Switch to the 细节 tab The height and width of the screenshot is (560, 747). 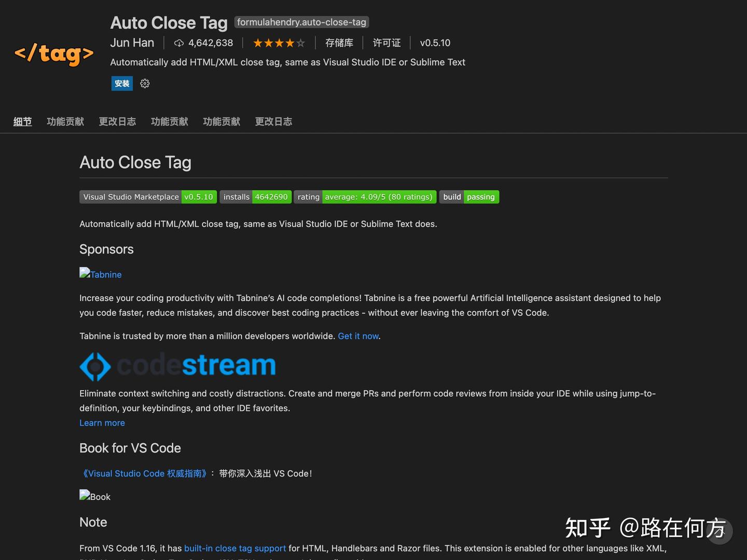pyautogui.click(x=22, y=121)
